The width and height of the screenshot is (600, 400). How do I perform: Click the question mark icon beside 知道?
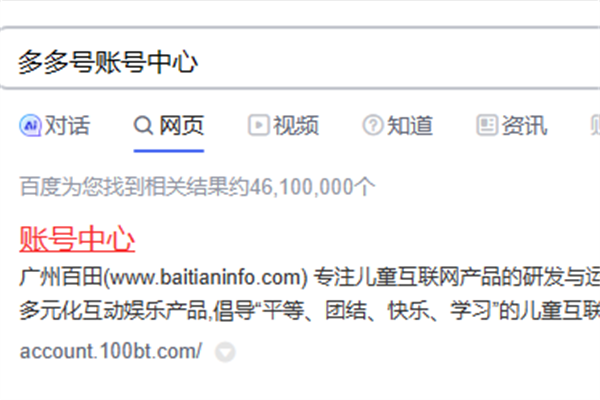(373, 125)
